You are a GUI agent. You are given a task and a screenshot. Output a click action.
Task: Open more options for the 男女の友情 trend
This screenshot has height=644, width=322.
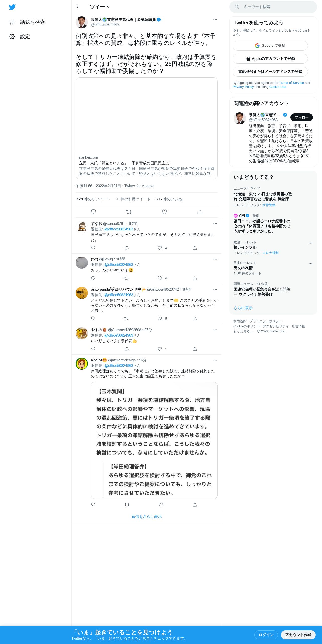click(x=310, y=264)
